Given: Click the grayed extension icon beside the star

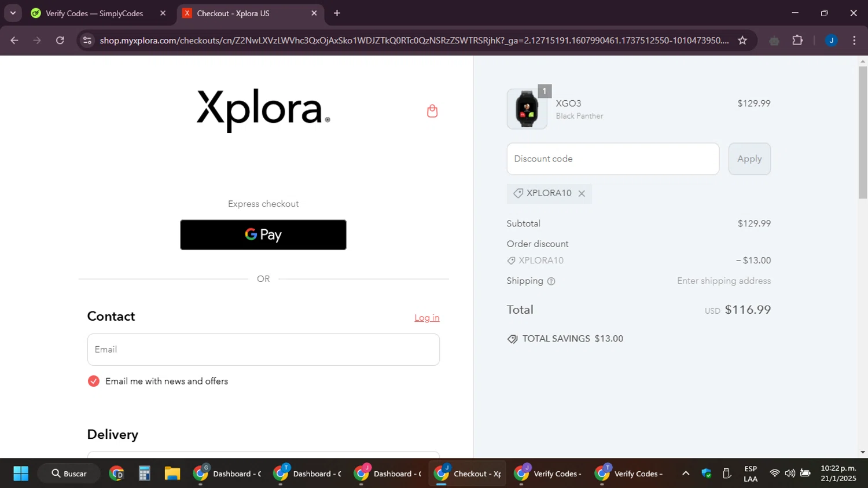Looking at the screenshot, I should [774, 41].
